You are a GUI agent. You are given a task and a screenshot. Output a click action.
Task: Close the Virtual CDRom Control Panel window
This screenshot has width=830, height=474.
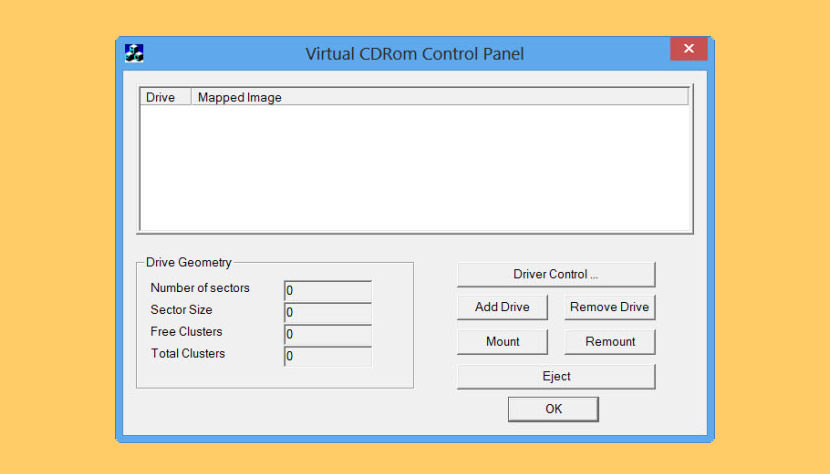[688, 49]
